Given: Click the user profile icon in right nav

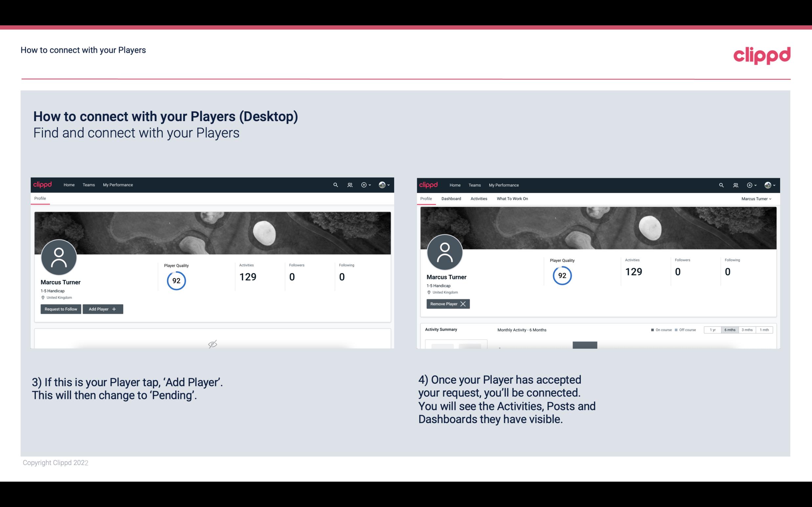Looking at the screenshot, I should (768, 185).
